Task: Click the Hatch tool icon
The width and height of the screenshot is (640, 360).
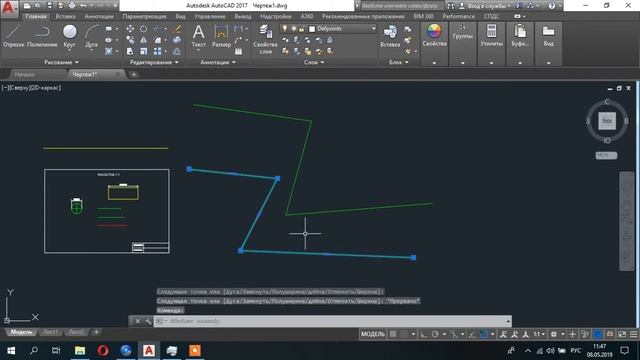Action: tap(109, 51)
